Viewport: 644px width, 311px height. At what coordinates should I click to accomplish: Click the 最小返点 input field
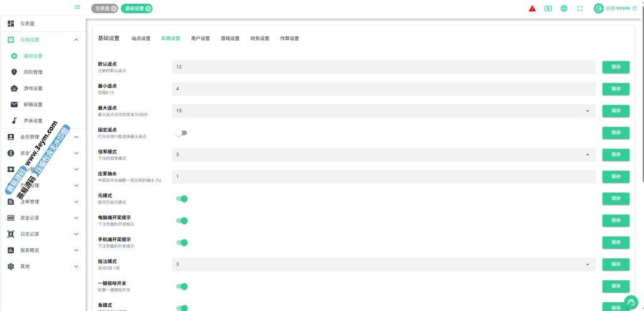[384, 89]
